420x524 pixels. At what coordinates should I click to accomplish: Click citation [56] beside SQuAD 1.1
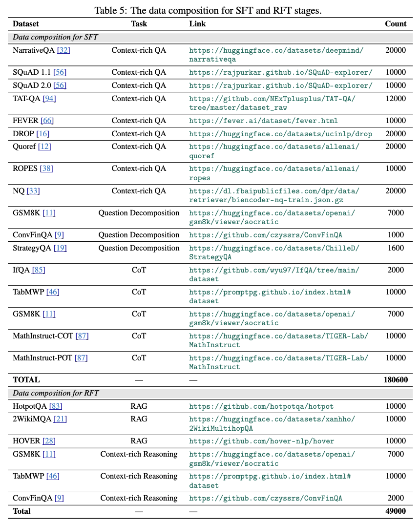pos(60,72)
